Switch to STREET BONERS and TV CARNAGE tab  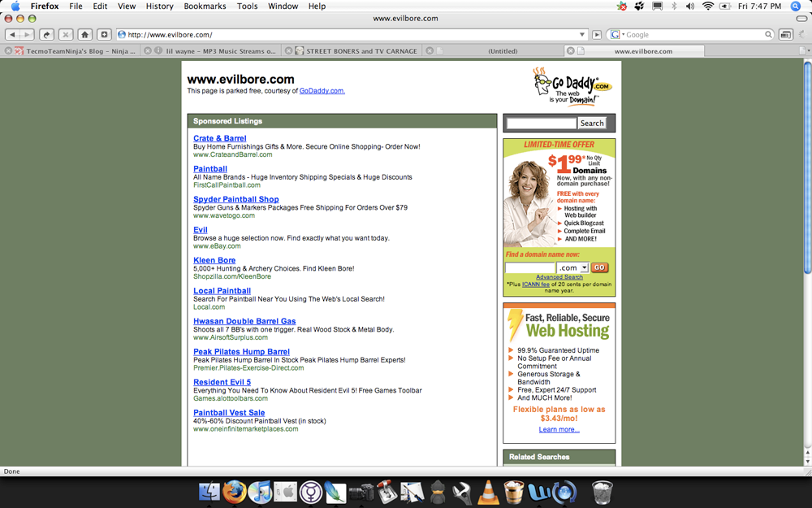(x=352, y=50)
